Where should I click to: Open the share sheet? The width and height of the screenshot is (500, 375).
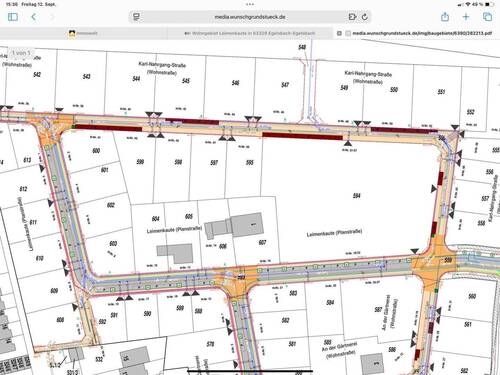point(445,16)
